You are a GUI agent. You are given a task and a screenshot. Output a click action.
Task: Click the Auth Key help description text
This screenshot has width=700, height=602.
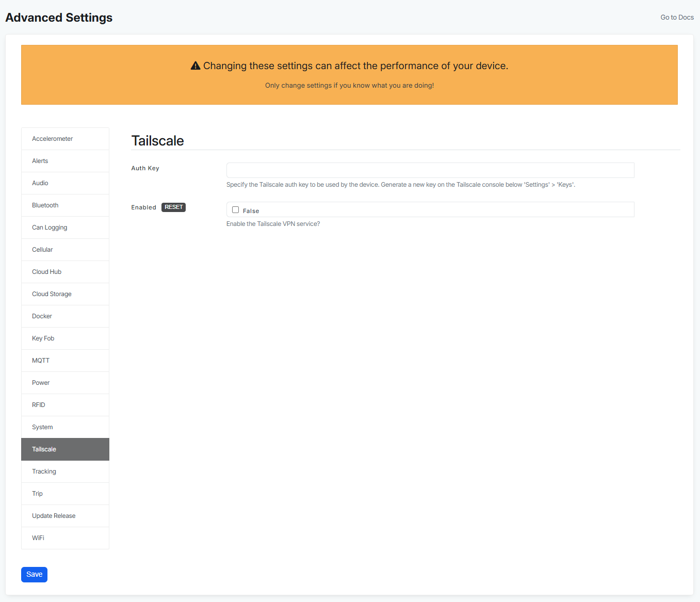point(401,185)
